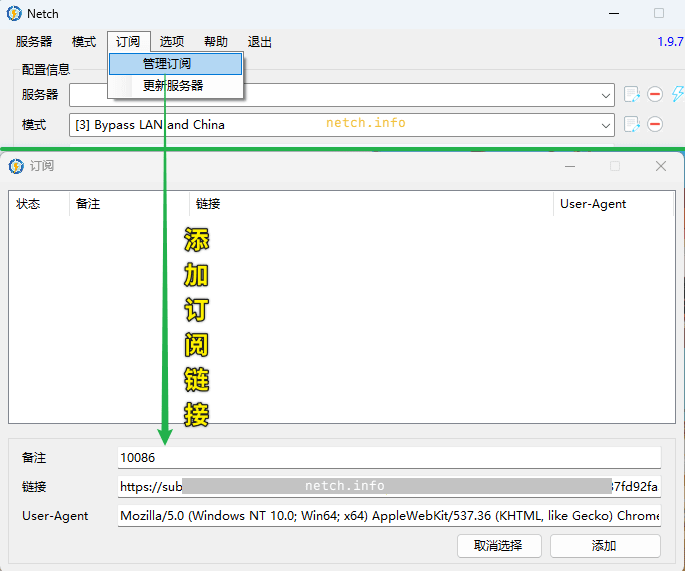The height and width of the screenshot is (571, 685).
Task: Close the subscription dialog window
Action: pyautogui.click(x=660, y=166)
